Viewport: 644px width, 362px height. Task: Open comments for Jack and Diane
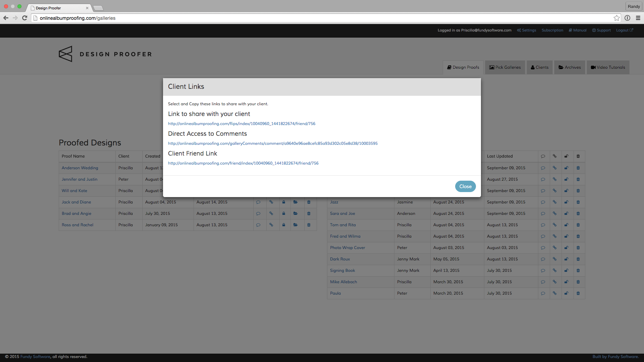click(x=258, y=202)
